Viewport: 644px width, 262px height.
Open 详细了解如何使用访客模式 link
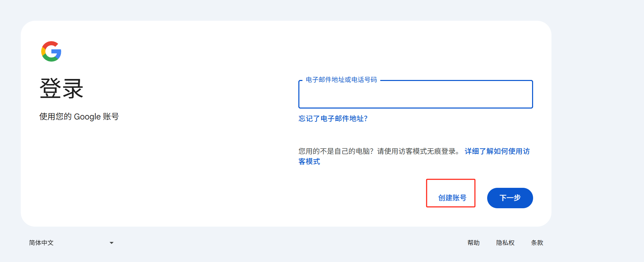(497, 151)
